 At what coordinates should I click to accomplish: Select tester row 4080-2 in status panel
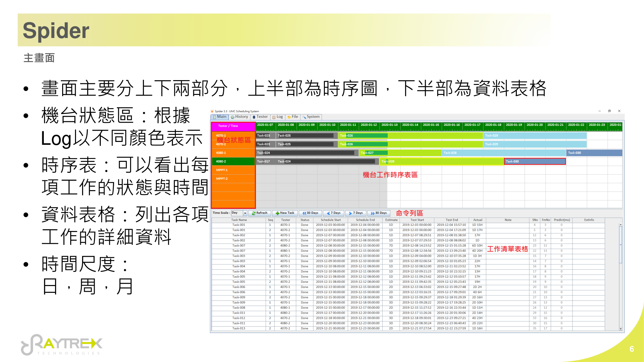tap(233, 162)
